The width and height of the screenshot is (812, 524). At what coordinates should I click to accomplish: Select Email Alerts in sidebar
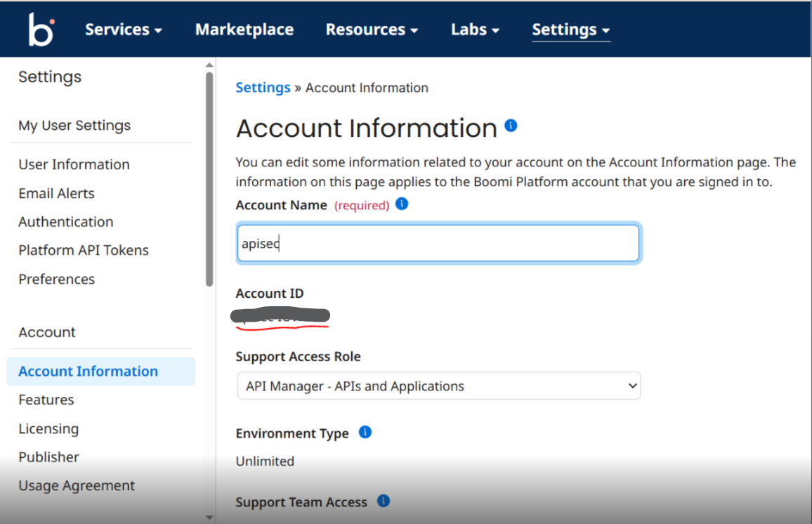(56, 193)
